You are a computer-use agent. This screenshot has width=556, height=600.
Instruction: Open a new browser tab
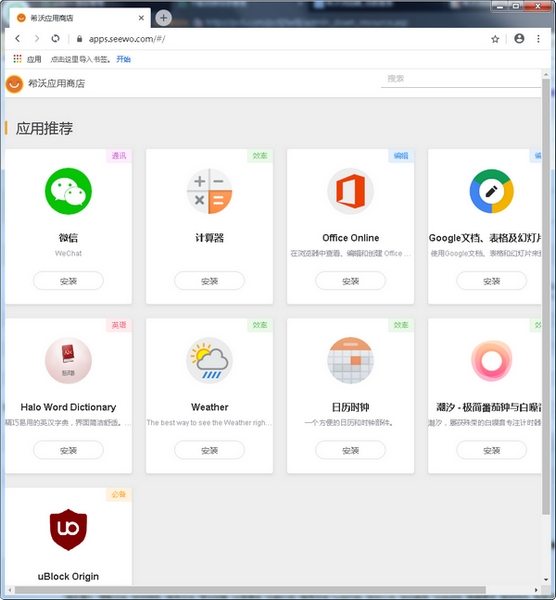tap(163, 18)
